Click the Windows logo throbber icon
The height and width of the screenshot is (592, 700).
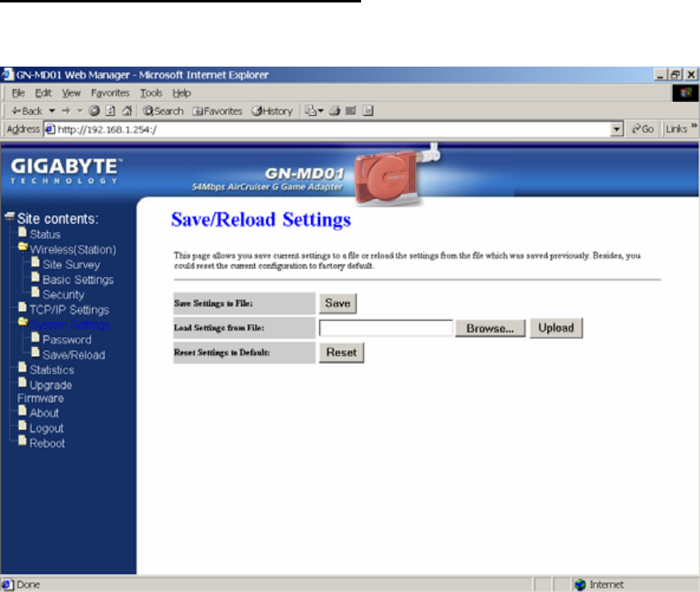click(x=685, y=93)
